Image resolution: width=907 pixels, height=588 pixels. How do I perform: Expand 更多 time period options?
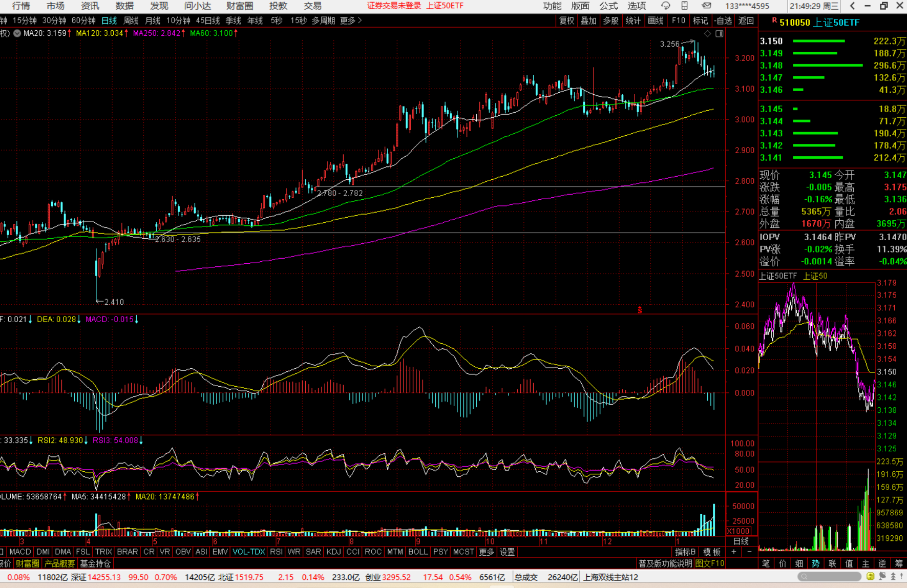350,20
